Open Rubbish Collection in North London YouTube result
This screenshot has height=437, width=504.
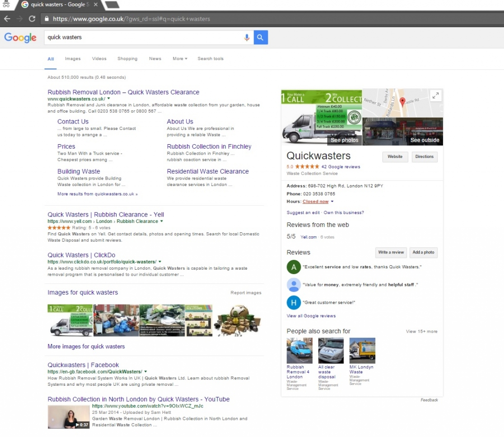click(x=138, y=399)
